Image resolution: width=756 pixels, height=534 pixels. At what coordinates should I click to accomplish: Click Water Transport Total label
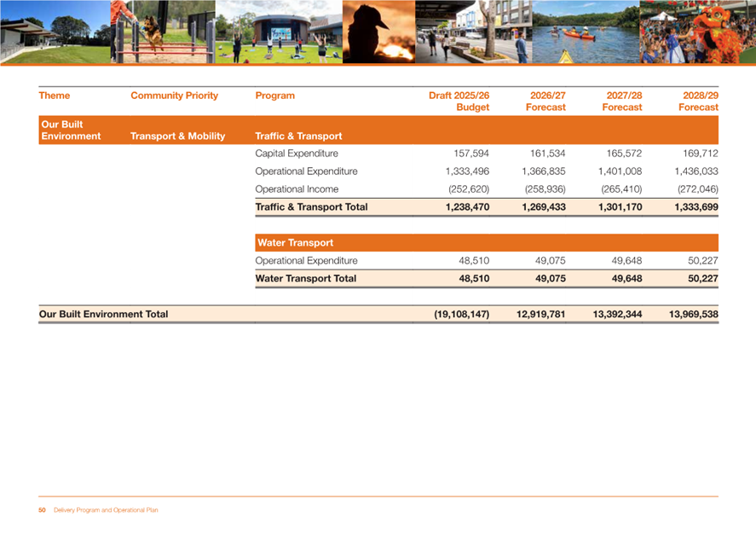click(306, 278)
